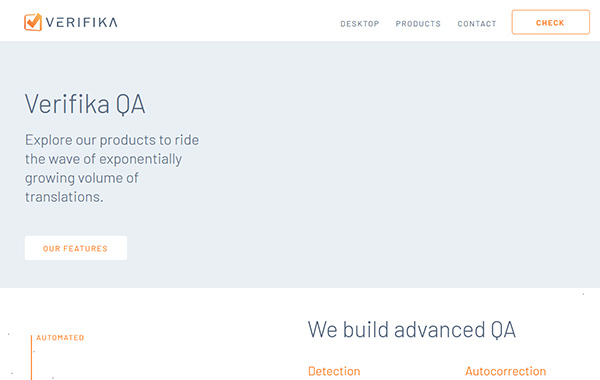Click the small dot left of Automated
The width and height of the screenshot is (600, 380).
click(x=9, y=334)
